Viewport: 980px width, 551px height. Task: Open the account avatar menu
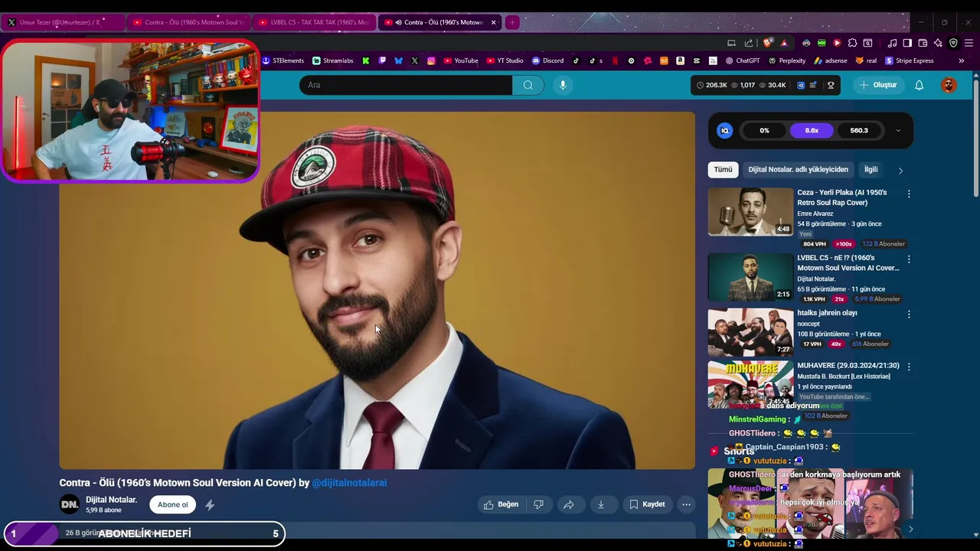pos(949,85)
